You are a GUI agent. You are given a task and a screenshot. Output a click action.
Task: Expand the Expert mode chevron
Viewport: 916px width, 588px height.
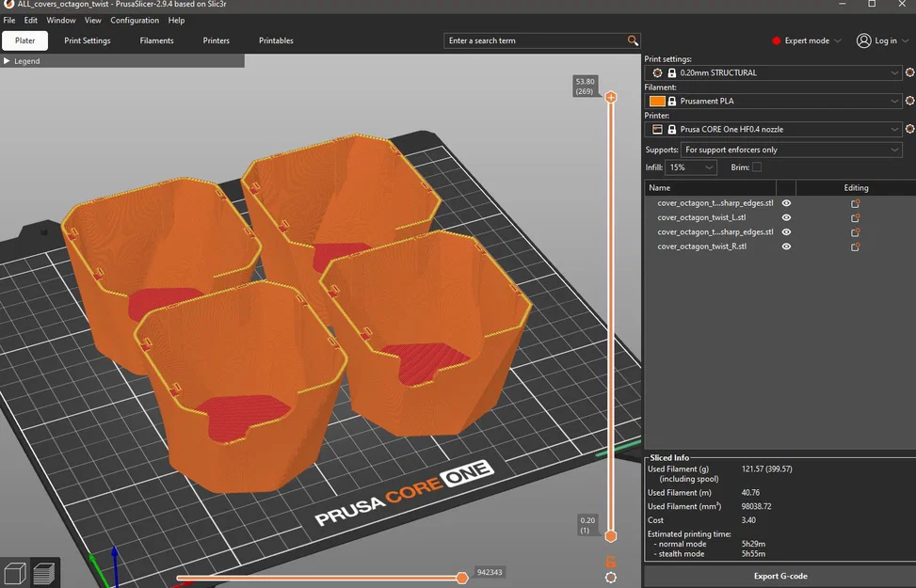pyautogui.click(x=838, y=40)
